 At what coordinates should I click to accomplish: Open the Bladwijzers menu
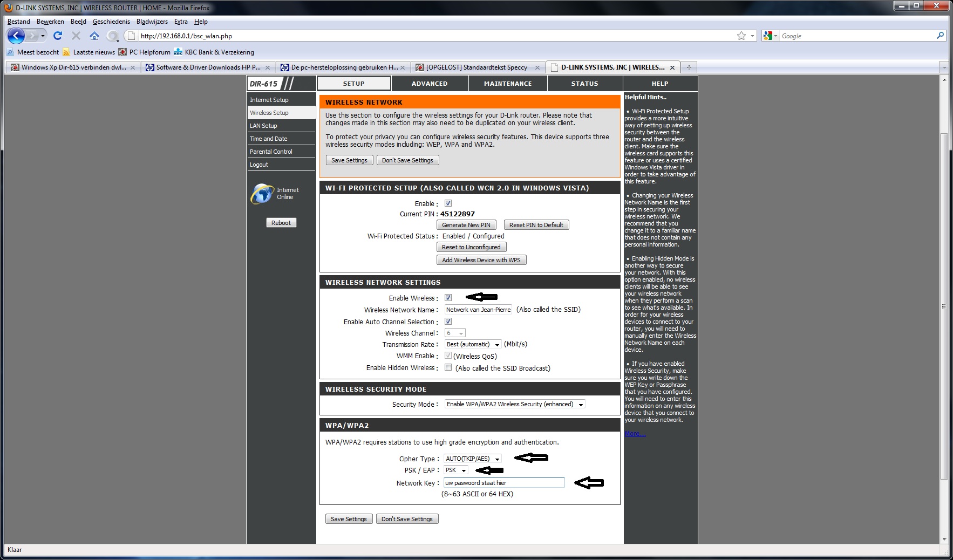click(x=152, y=22)
